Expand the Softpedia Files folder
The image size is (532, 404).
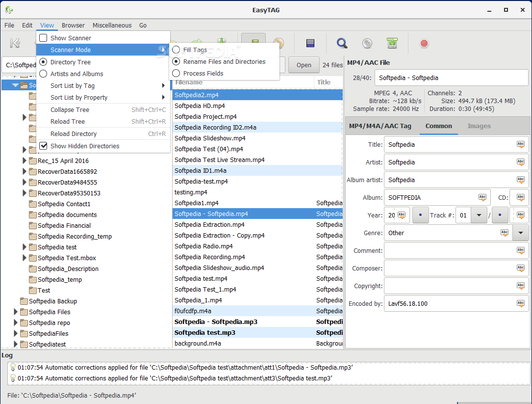16,312
